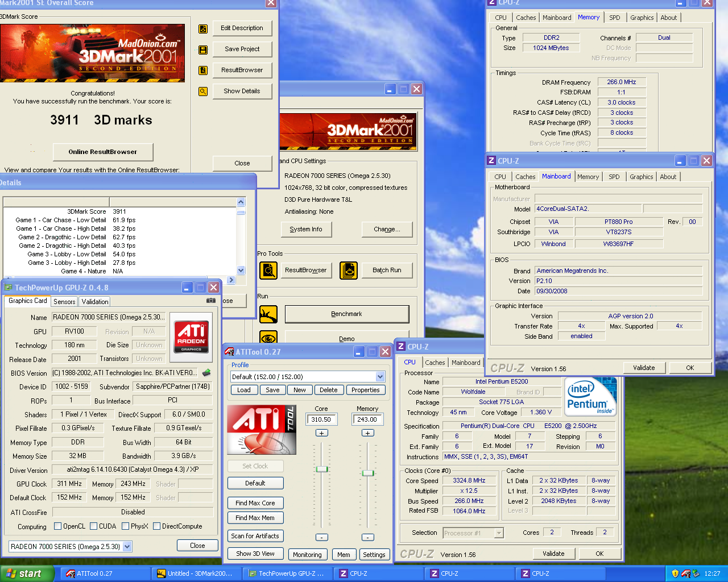
Task: Click the Intel Pentium inside logo in CPU-Z
Action: click(590, 397)
